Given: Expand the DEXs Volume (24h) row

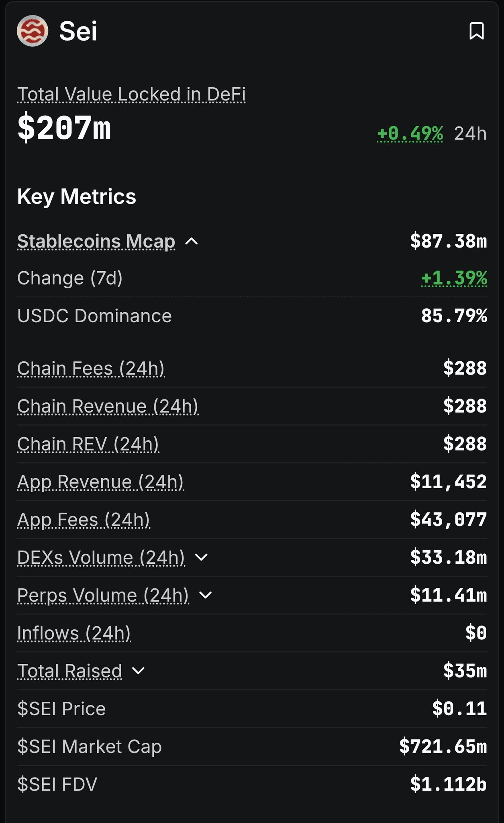Looking at the screenshot, I should pyautogui.click(x=201, y=557).
